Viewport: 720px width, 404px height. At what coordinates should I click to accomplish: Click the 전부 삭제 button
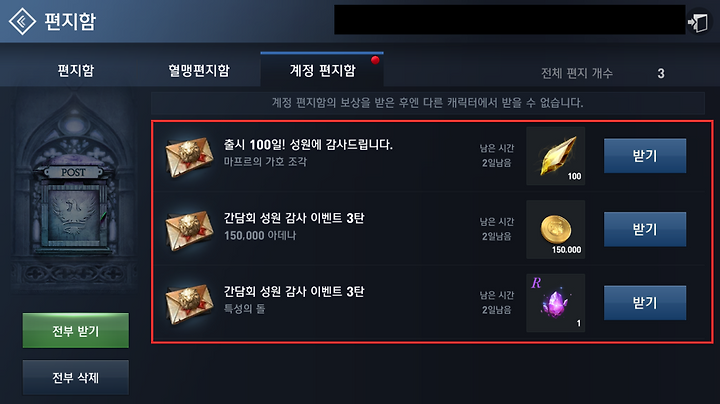(76, 377)
